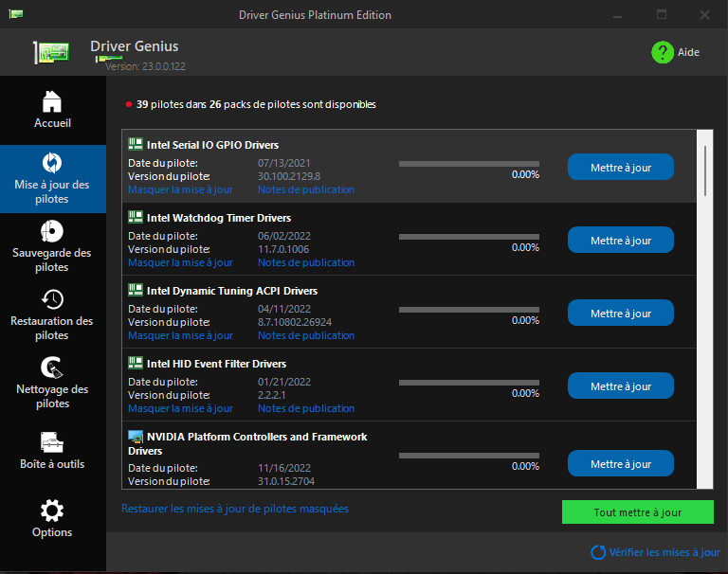
Task: Open the Accueil home icon
Action: (52, 101)
